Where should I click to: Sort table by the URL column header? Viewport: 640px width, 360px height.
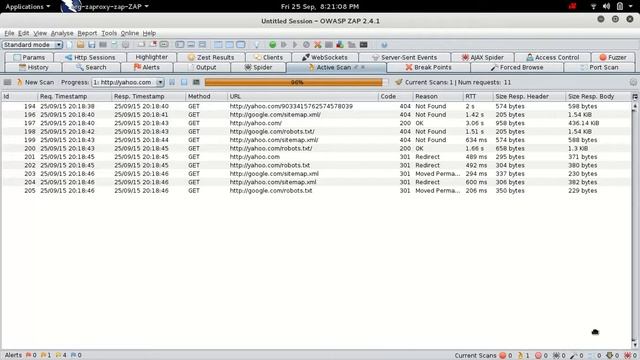pyautogui.click(x=302, y=96)
